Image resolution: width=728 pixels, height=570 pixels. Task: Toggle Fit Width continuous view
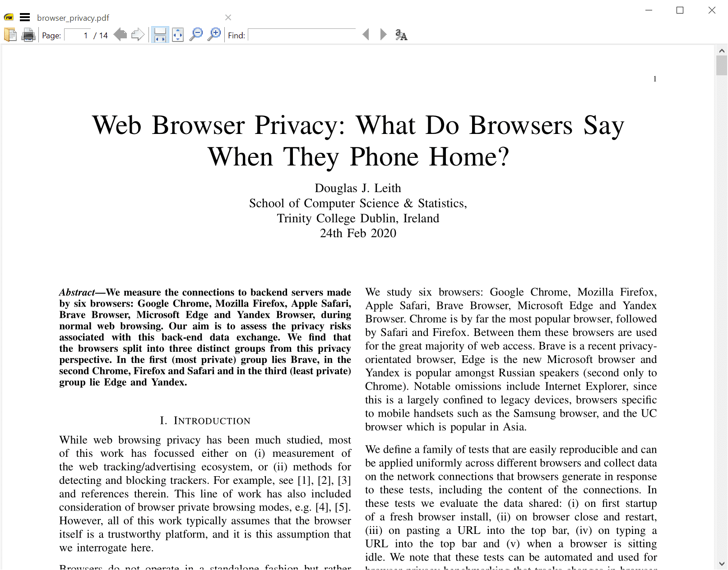(160, 35)
